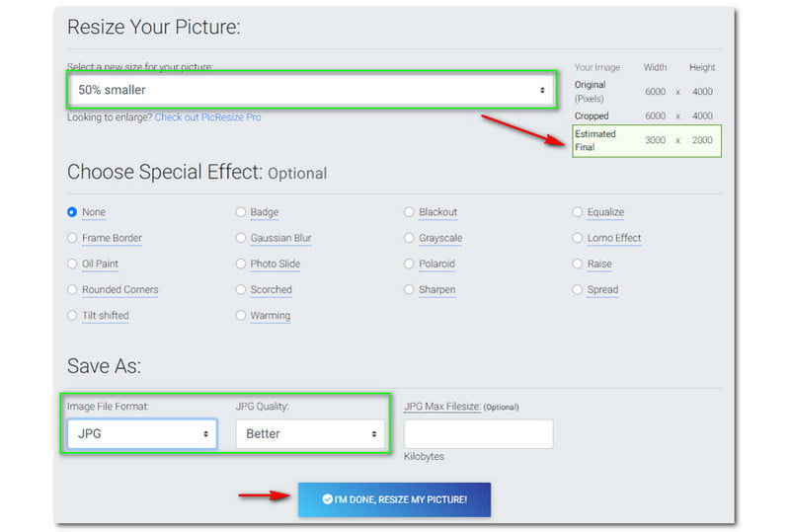
Task: Select the Gaussian Blur radio button
Action: click(241, 238)
